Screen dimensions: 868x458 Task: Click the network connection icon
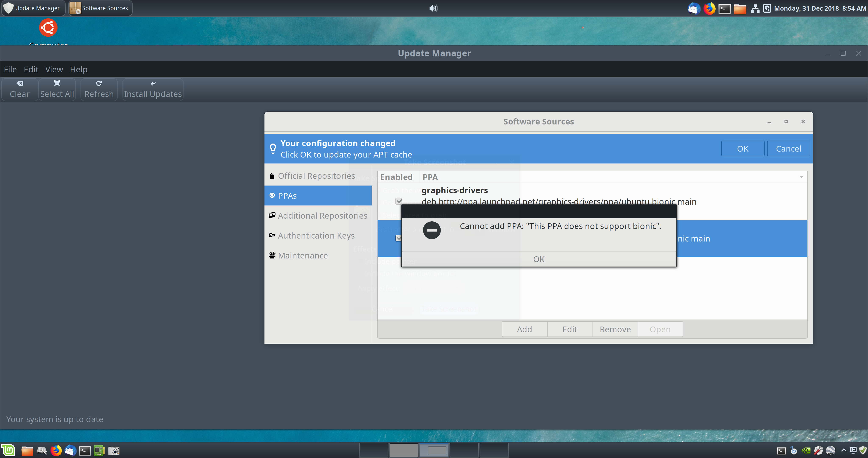pos(755,8)
